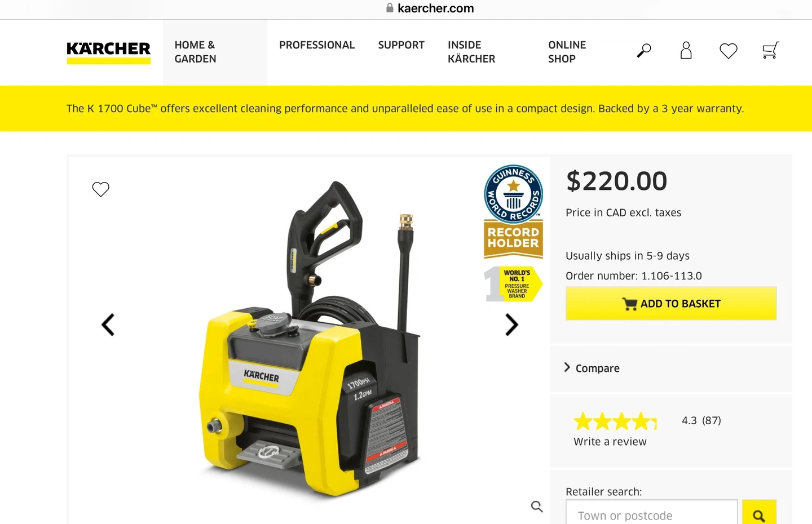Click the Write a review link
The height and width of the screenshot is (524, 812).
pos(610,442)
